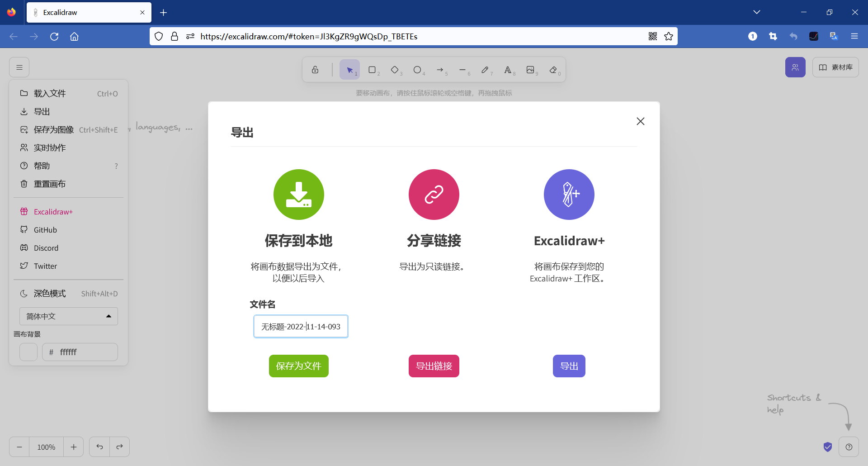
Task: Select the ellipse tool
Action: click(417, 70)
